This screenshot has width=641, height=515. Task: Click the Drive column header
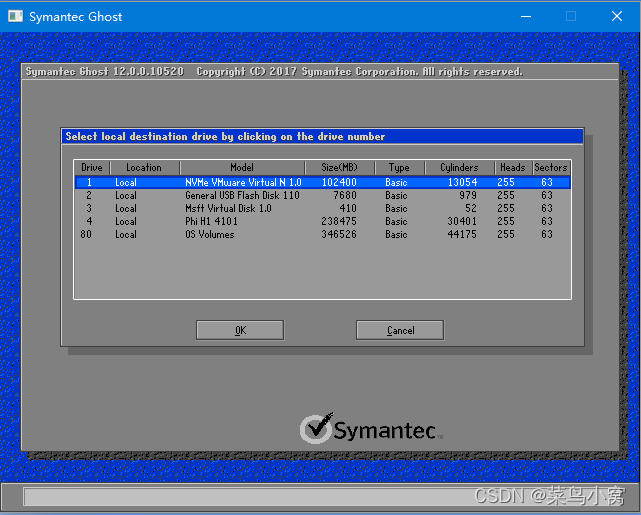(x=92, y=168)
